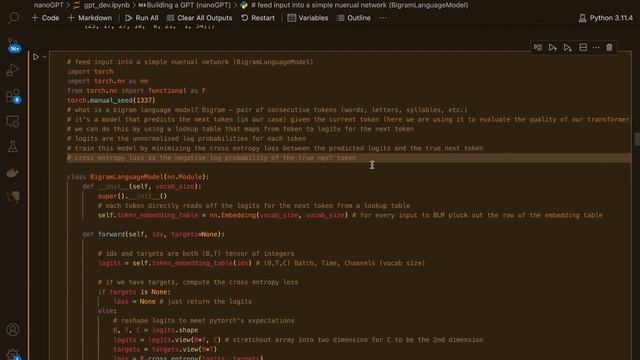Click the editor vertical scrollbar thumb
Viewport: 640px width, 360px height.
pos(637,139)
